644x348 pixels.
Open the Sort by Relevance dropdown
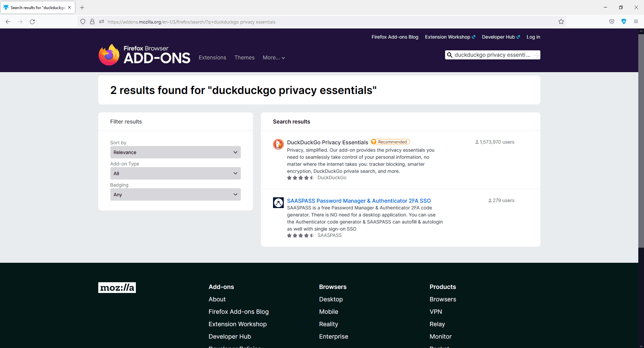click(175, 152)
